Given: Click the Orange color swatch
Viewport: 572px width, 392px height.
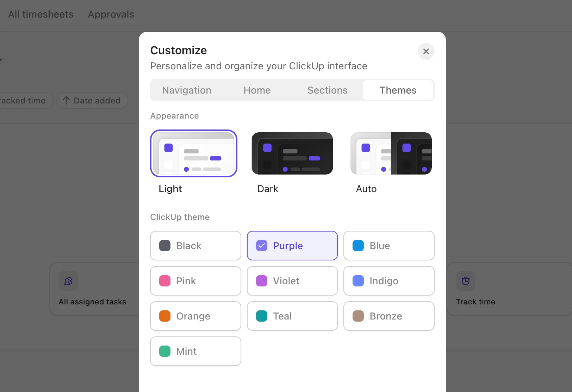Looking at the screenshot, I should [x=165, y=316].
